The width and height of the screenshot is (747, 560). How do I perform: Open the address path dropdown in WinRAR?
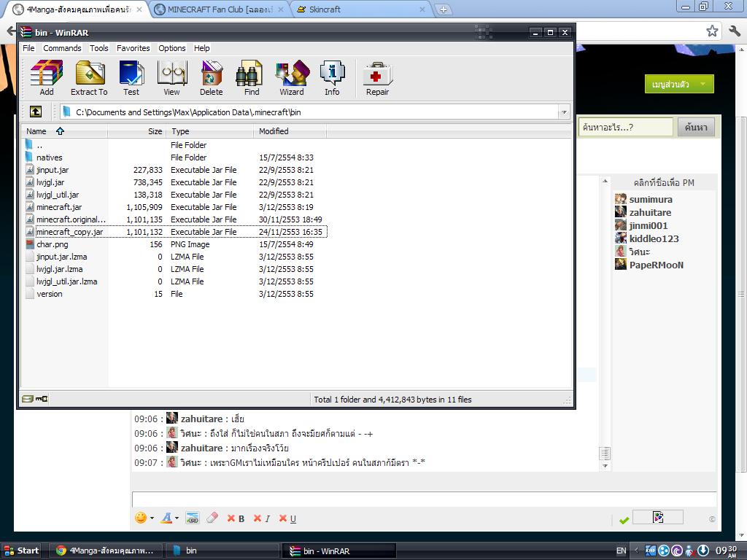point(564,112)
